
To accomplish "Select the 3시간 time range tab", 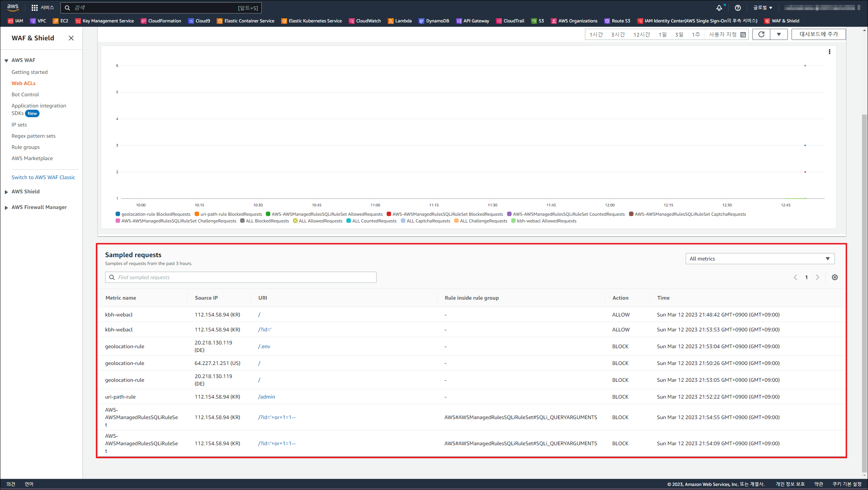I will [617, 34].
